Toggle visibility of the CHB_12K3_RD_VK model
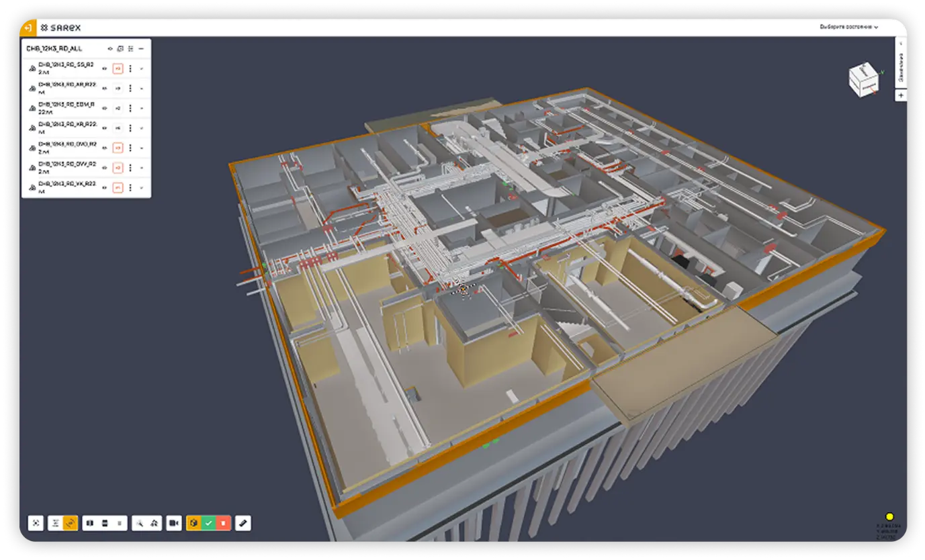The image size is (925, 560). (x=104, y=187)
